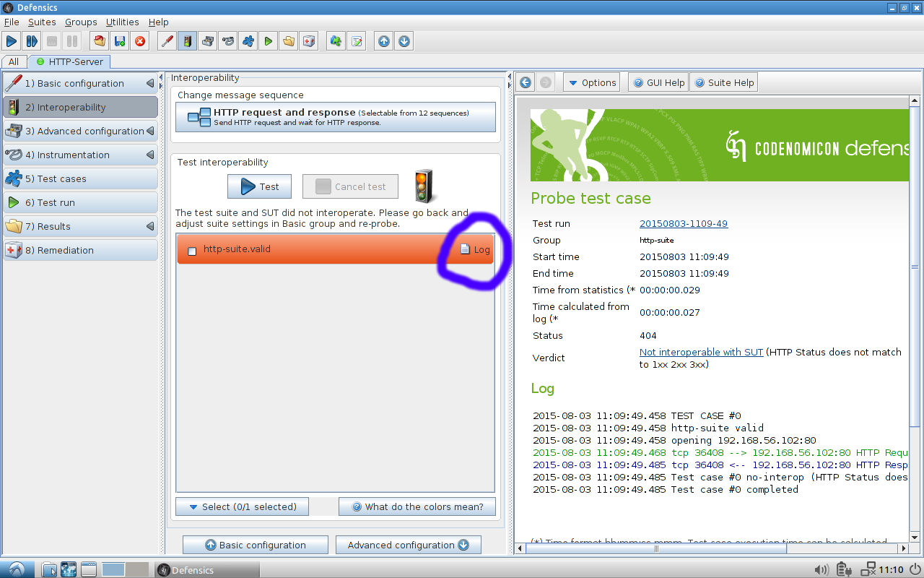Click the volume icon in system tray
This screenshot has height=578, width=924.
point(821,569)
